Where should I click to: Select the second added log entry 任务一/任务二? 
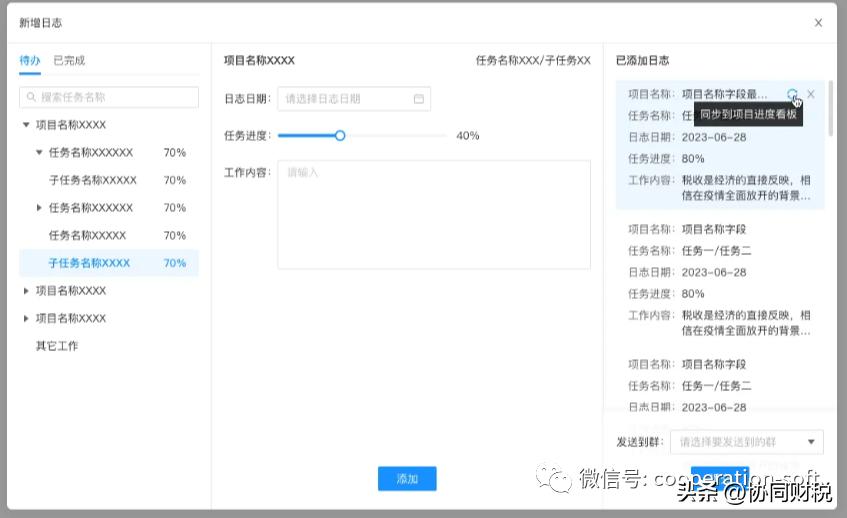(x=720, y=280)
